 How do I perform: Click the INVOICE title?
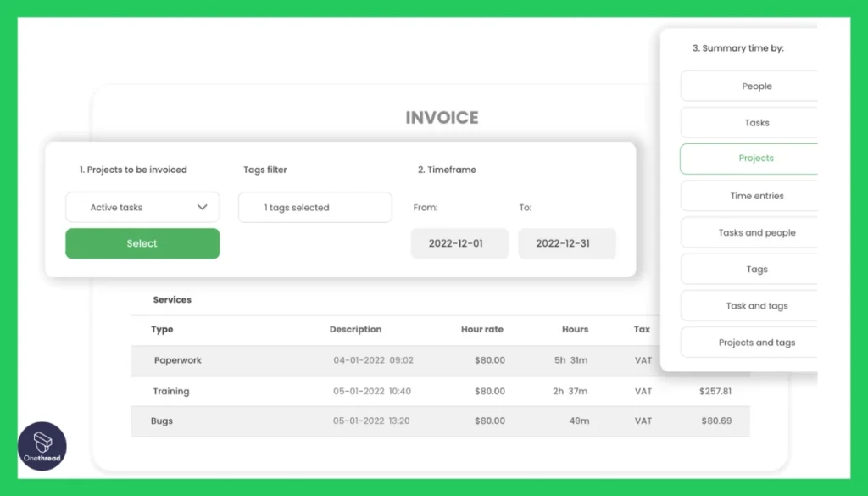pyautogui.click(x=442, y=117)
